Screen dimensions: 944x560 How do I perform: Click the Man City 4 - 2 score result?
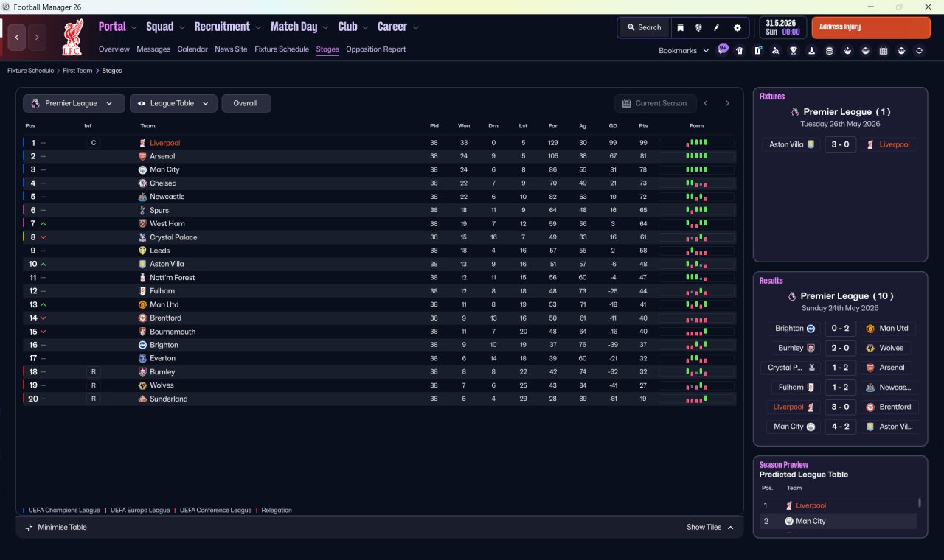click(841, 426)
